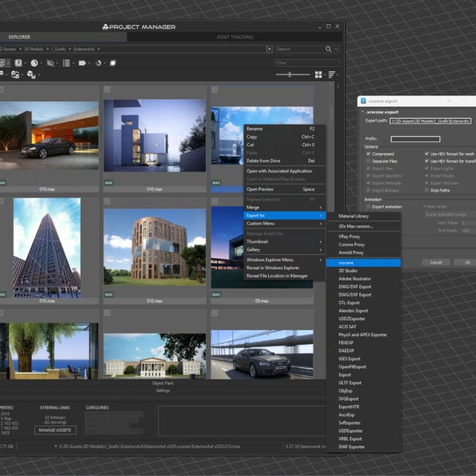Open the path history dropdown arrow
Viewport: 476px width, 476px height.
click(269, 49)
